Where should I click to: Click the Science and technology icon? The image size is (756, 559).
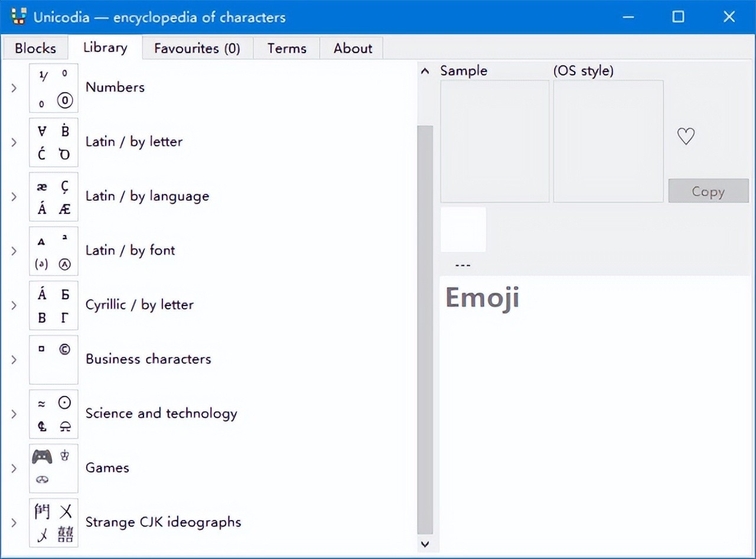[53, 414]
